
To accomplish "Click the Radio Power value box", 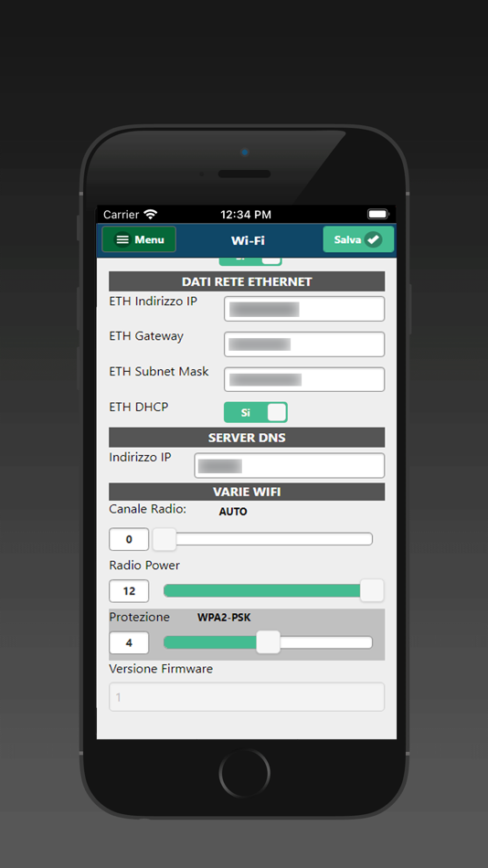I will 129,590.
